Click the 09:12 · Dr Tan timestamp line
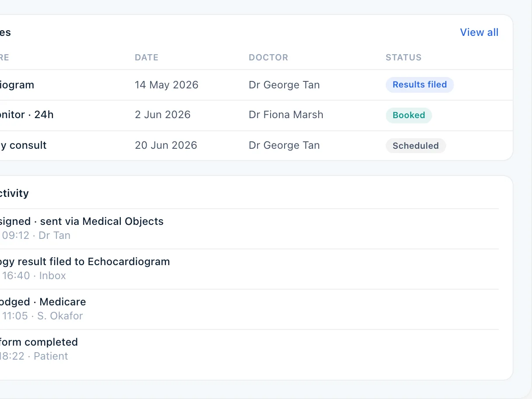Viewport: 532px width, 399px height. (35, 235)
